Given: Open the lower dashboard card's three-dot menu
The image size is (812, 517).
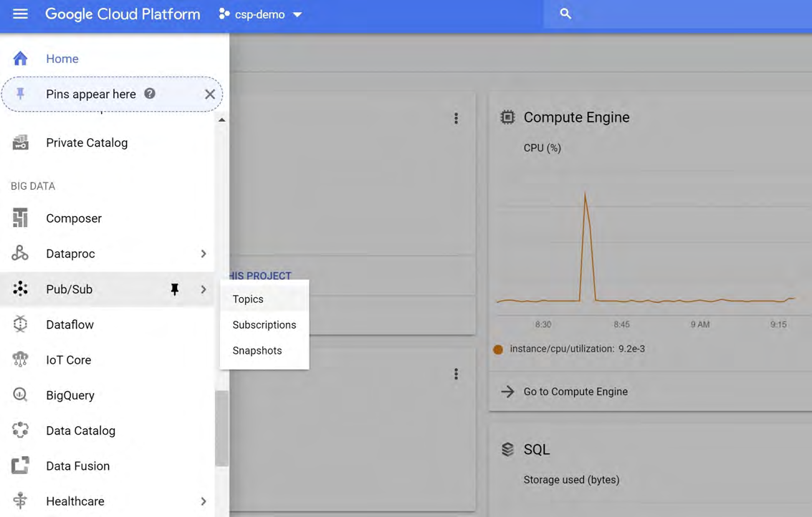Looking at the screenshot, I should click(x=457, y=375).
